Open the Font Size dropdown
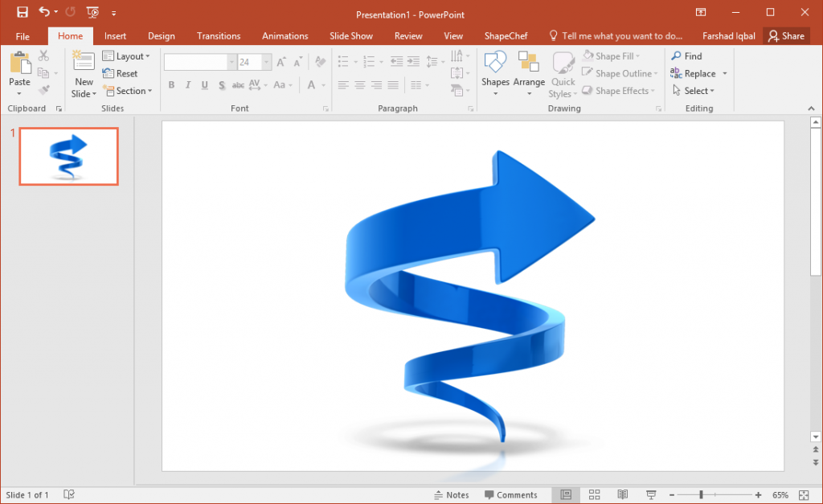Screen dimensions: 823x504 coord(266,61)
